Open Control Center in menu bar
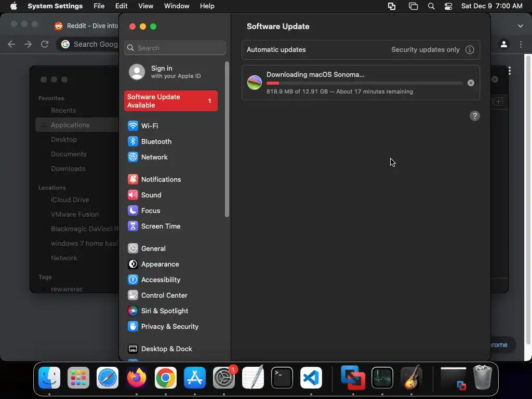Screen dimensions: 532x399 [x=448, y=6]
